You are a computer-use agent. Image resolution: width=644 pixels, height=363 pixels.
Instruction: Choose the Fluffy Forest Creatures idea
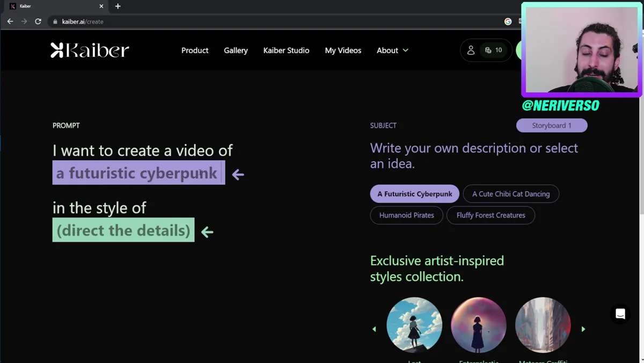(491, 215)
